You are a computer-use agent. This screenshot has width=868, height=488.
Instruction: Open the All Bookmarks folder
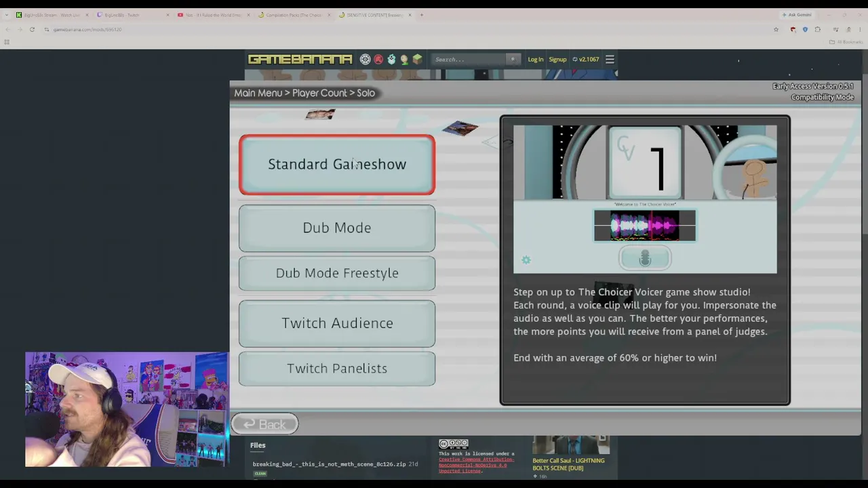846,42
